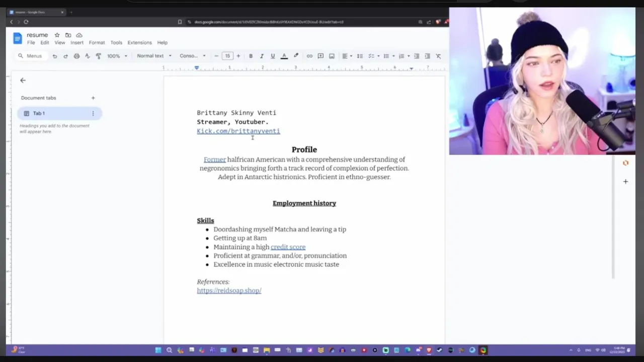Run spelling and grammar check icon
The height and width of the screenshot is (362, 644).
pos(87,56)
